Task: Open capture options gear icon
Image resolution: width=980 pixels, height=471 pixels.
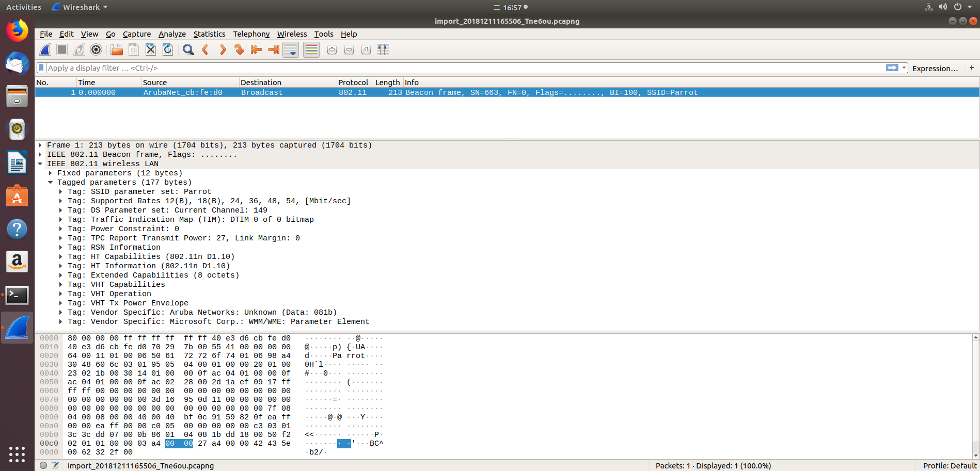Action: [x=96, y=50]
